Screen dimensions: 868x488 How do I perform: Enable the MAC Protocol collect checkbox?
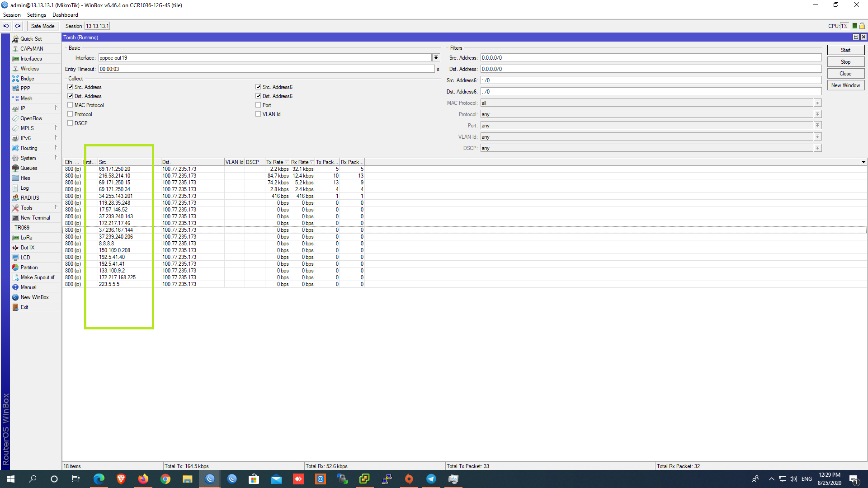[70, 105]
